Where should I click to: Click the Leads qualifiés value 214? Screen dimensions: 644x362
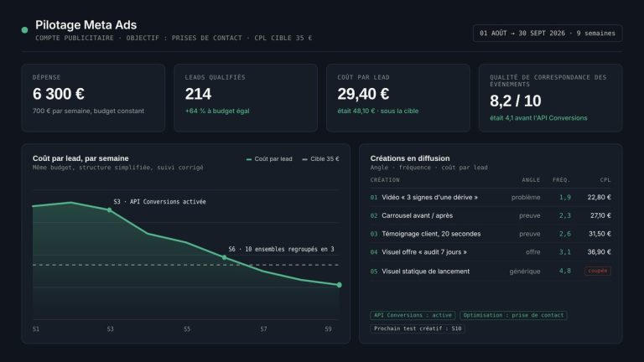pos(198,94)
